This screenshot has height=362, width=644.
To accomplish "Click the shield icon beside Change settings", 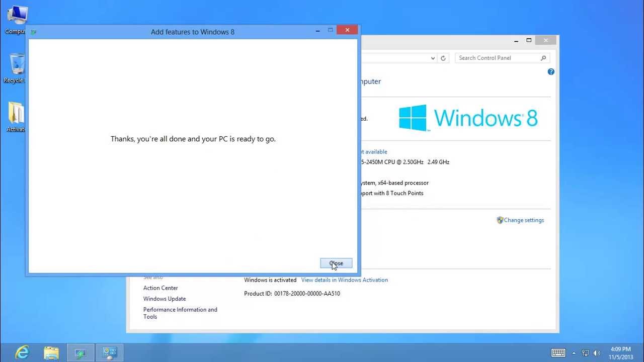I will tap(500, 220).
